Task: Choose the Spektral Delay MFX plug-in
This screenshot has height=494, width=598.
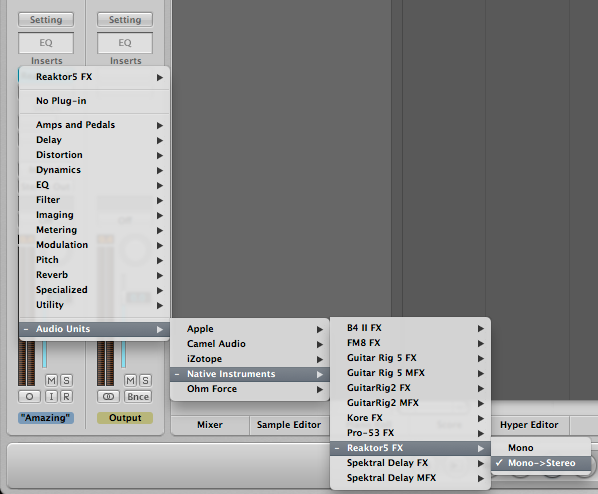Action: (x=410, y=478)
